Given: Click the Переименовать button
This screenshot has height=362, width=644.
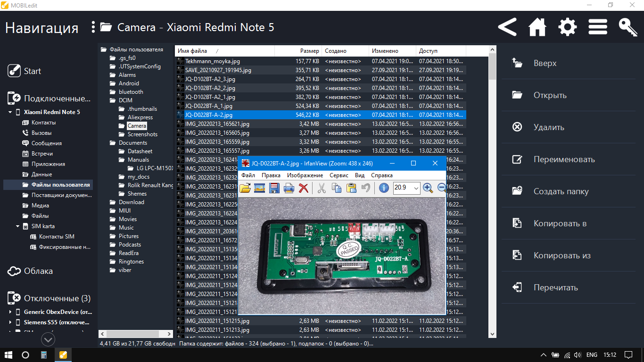Looking at the screenshot, I should tap(569, 159).
